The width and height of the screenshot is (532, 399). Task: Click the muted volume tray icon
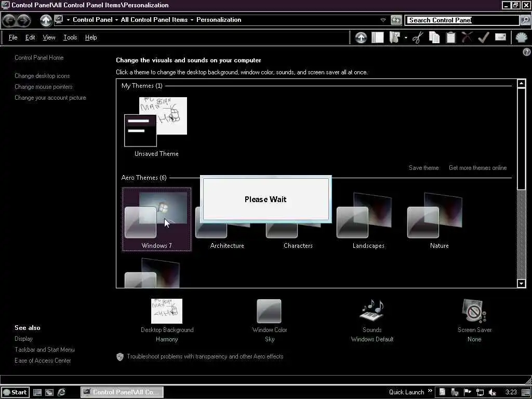[493, 393]
